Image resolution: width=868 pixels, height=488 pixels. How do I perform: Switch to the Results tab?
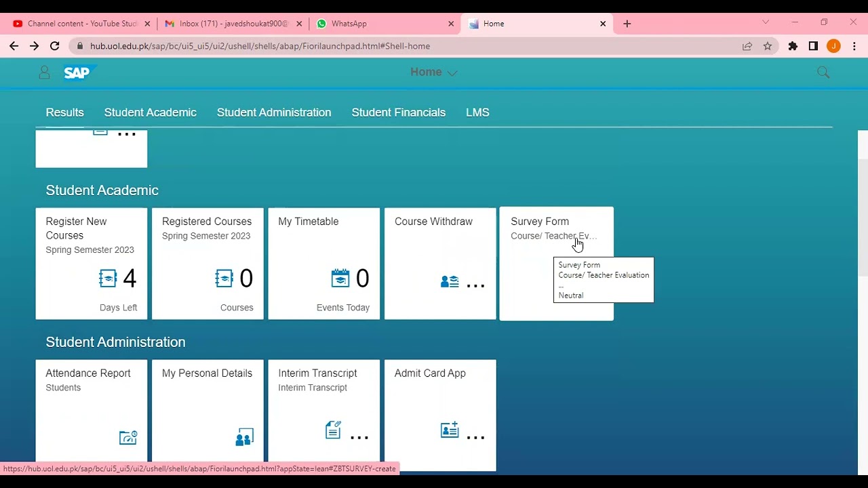point(65,113)
